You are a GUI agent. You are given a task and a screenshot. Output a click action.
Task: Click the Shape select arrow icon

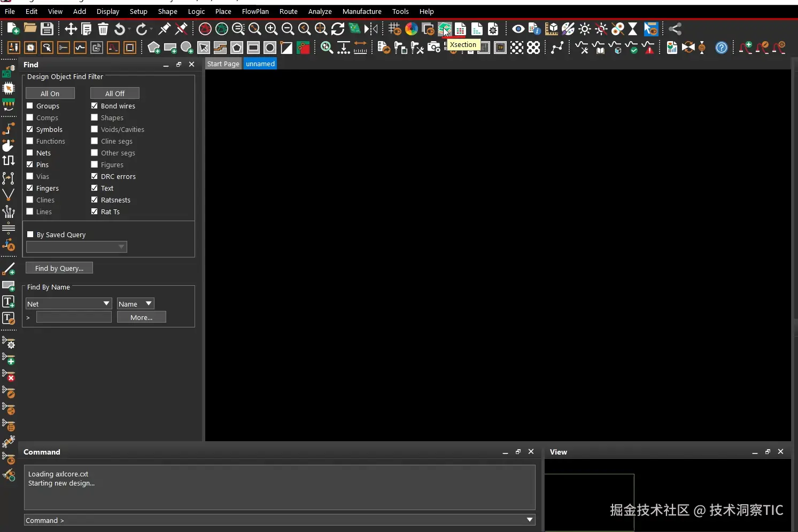204,48
